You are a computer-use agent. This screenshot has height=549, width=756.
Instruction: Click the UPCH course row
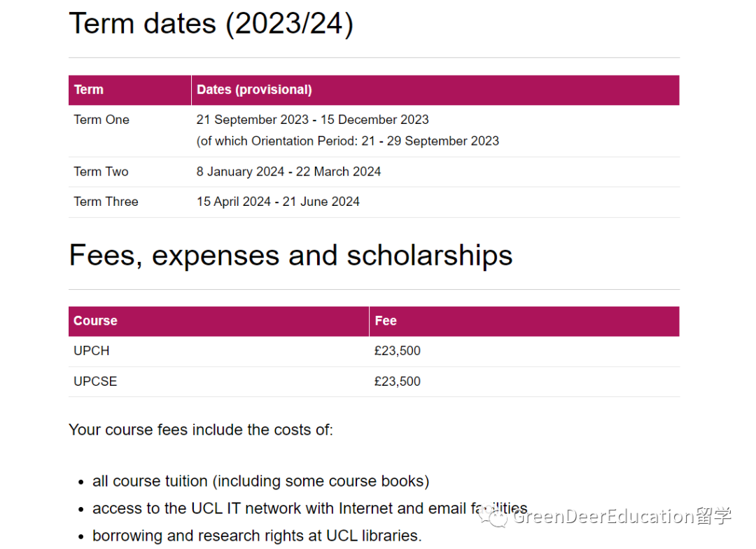coord(374,352)
